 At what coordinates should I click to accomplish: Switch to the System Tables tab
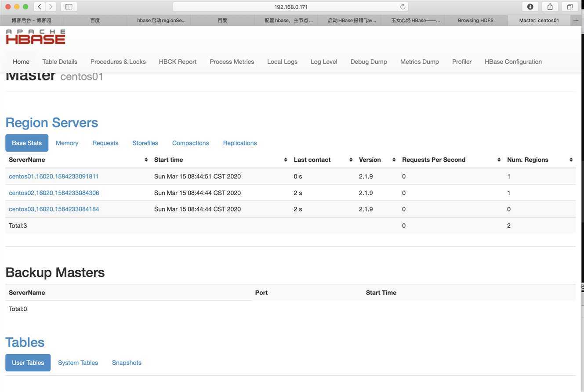click(78, 363)
